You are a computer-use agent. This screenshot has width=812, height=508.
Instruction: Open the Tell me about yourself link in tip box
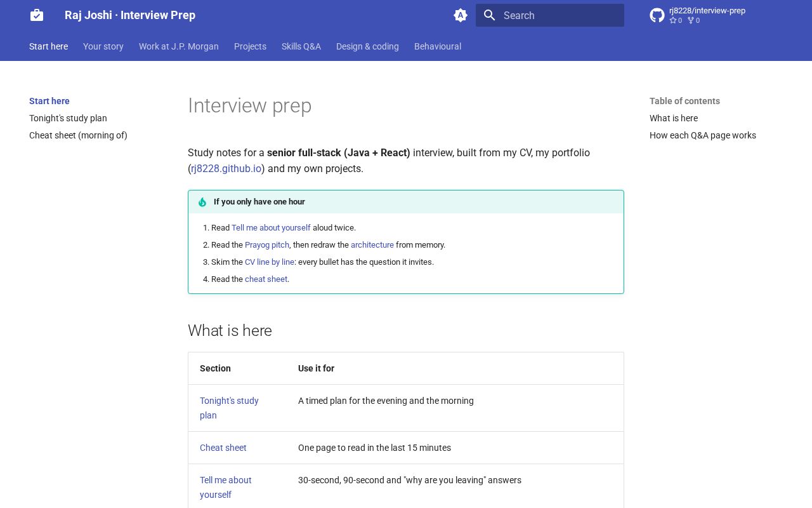coord(271,227)
